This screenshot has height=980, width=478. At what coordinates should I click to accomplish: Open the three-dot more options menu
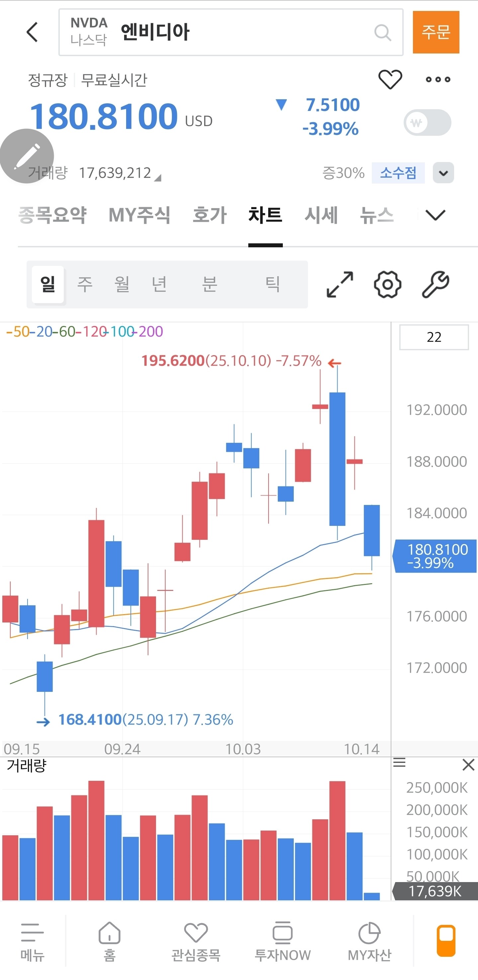pos(438,80)
